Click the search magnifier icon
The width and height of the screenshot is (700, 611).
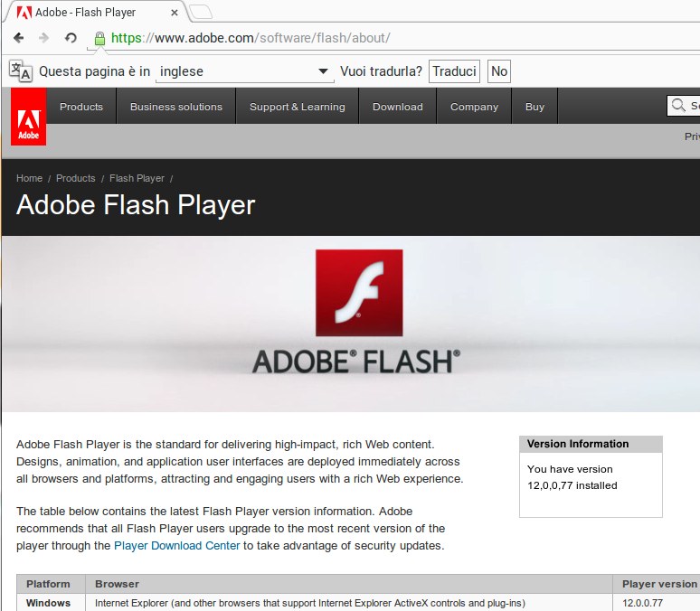coord(678,106)
